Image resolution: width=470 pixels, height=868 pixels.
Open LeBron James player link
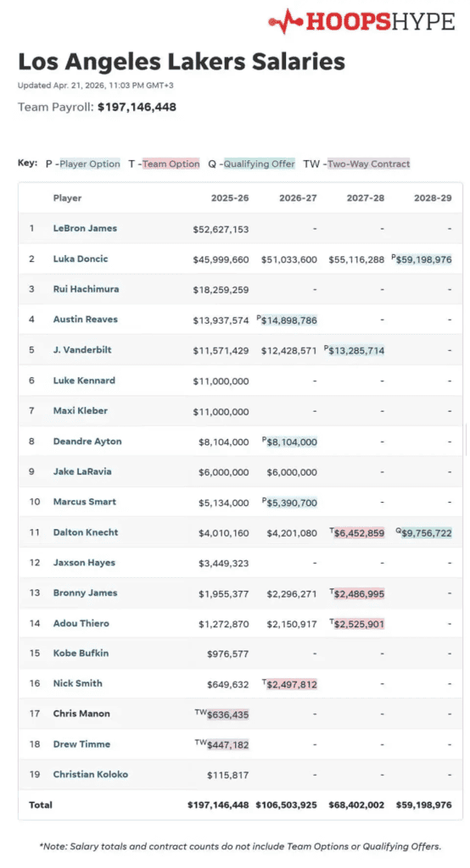point(85,228)
